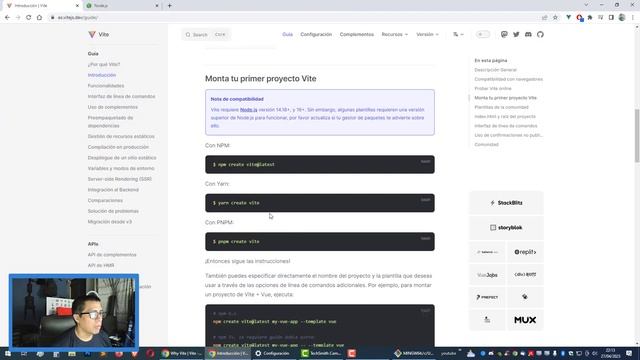Open the Chrome profile avatar

[x=622, y=18]
